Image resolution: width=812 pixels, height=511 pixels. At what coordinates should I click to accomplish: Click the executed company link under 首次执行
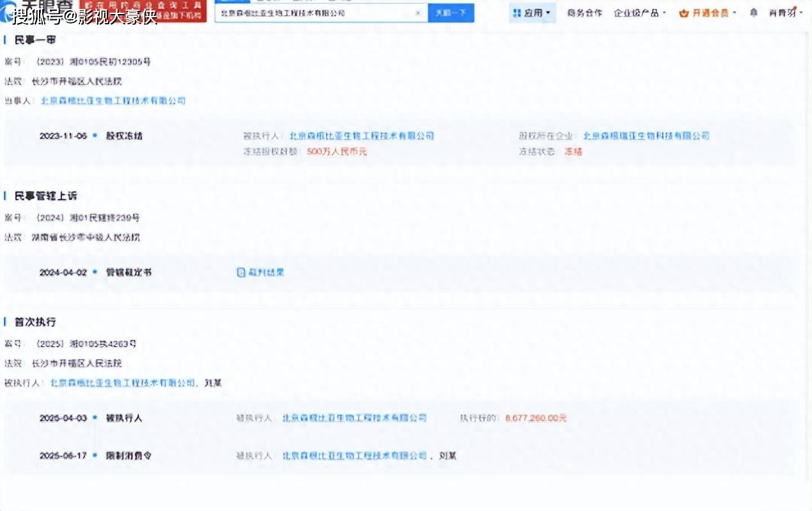(x=355, y=418)
